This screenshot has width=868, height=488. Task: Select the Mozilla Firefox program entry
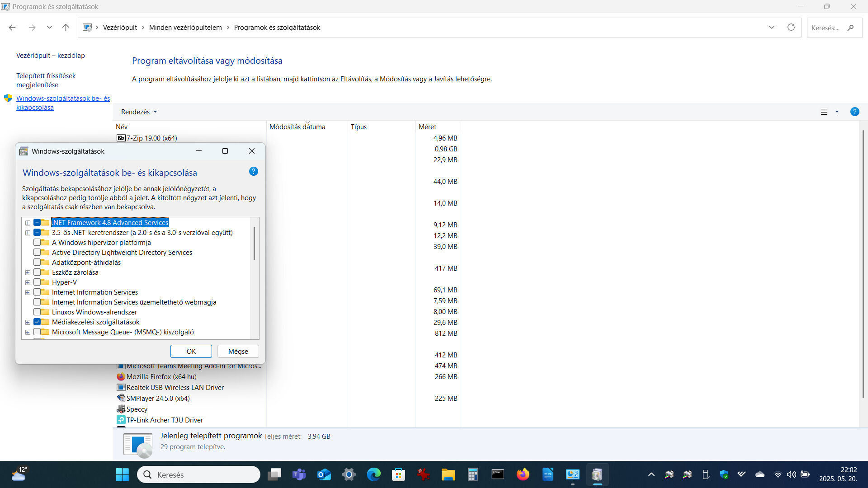tap(156, 377)
